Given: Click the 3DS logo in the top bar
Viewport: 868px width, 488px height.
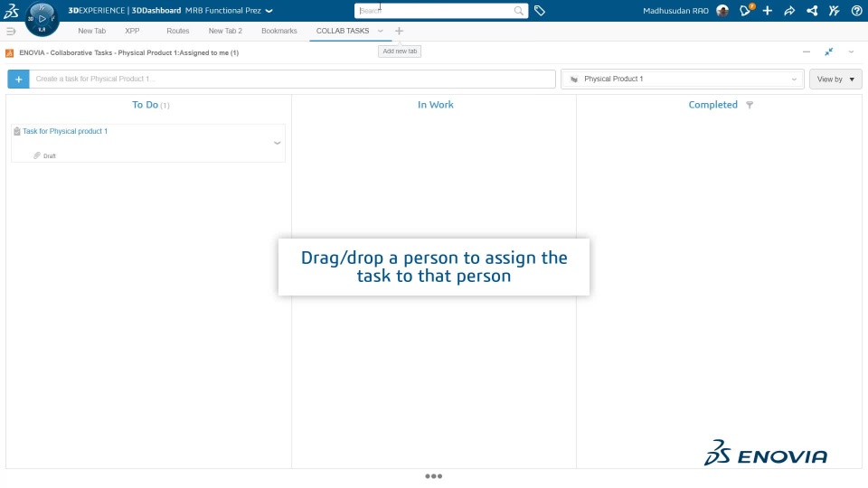Looking at the screenshot, I should 11,11.
